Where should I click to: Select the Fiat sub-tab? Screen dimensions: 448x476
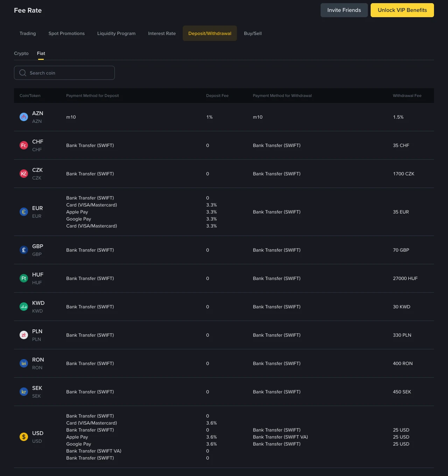(x=41, y=53)
